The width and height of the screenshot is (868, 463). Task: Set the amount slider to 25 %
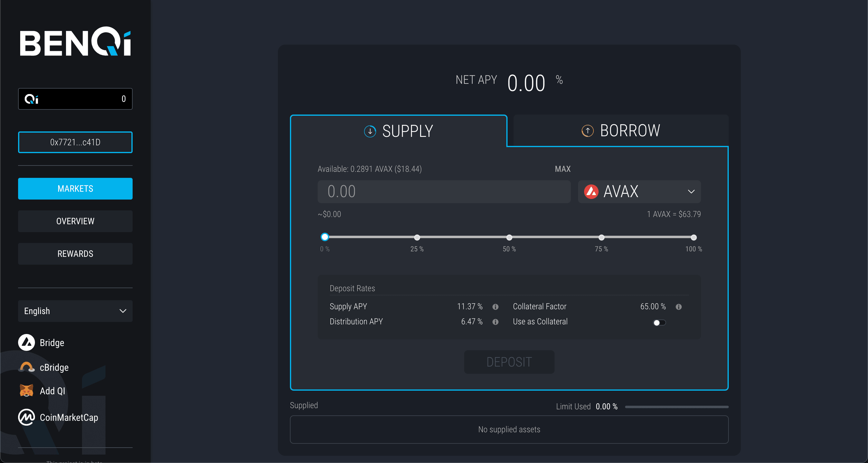[417, 237]
